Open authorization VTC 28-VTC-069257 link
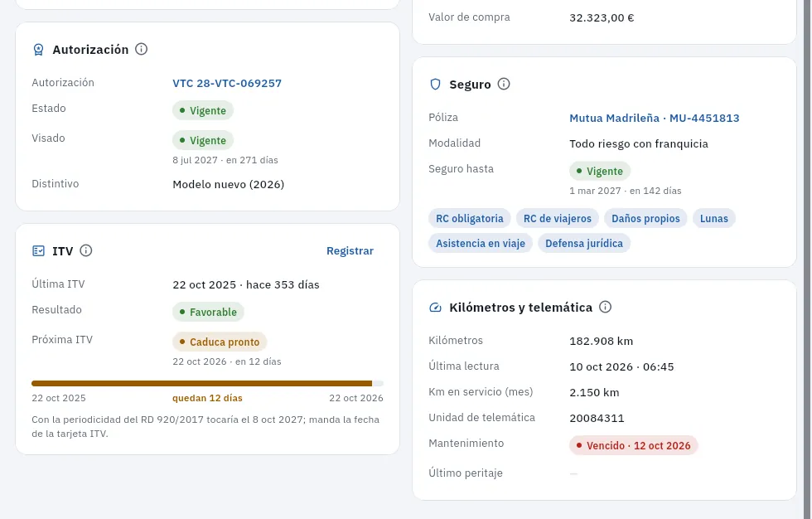The image size is (812, 519). [227, 84]
